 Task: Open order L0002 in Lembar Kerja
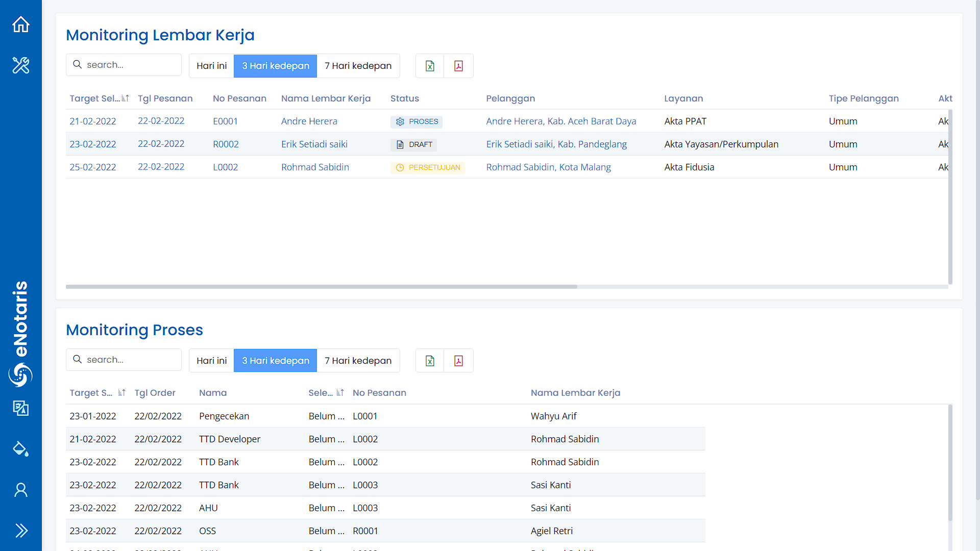point(225,167)
